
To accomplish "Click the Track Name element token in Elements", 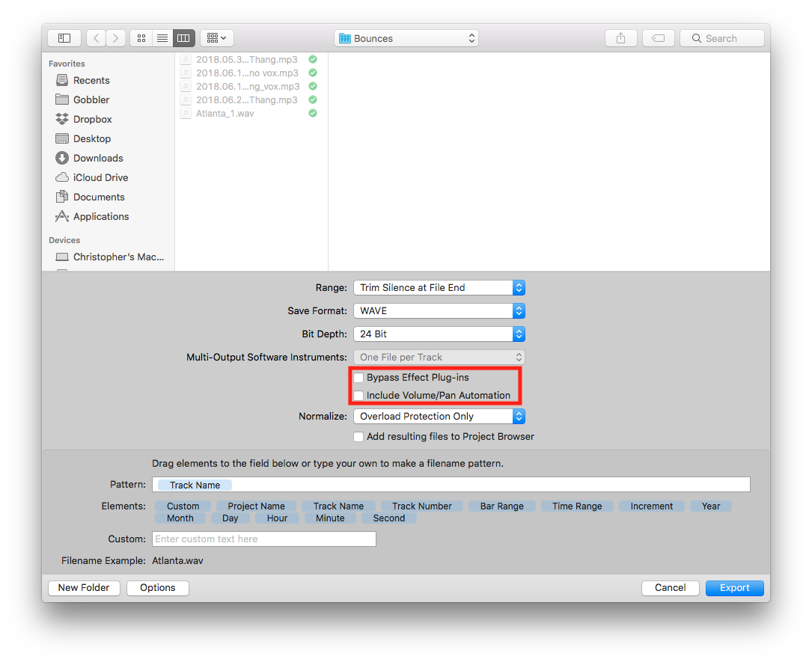I will (x=339, y=506).
